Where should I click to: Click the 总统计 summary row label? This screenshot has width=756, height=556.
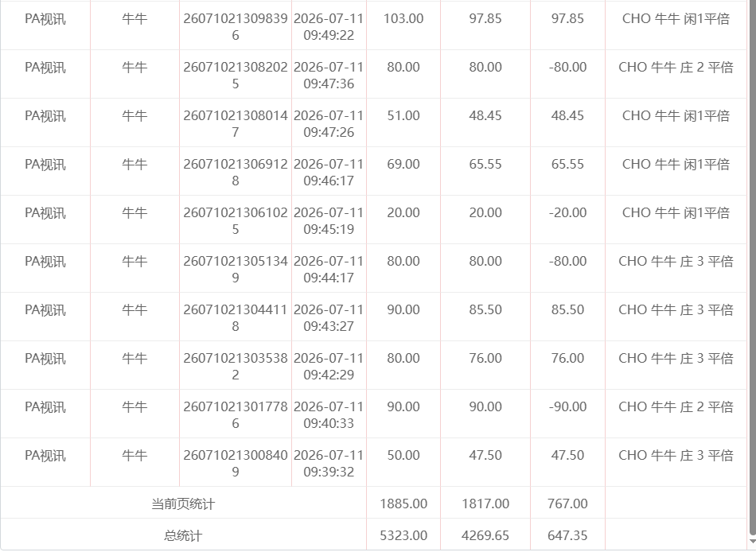click(183, 536)
